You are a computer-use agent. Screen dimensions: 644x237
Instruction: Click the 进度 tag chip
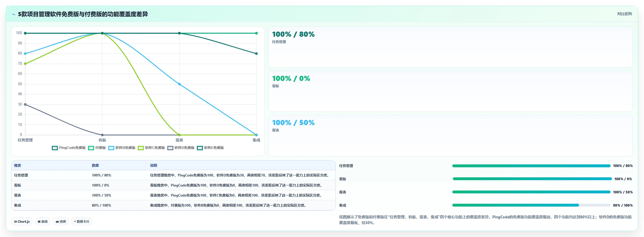point(61,222)
